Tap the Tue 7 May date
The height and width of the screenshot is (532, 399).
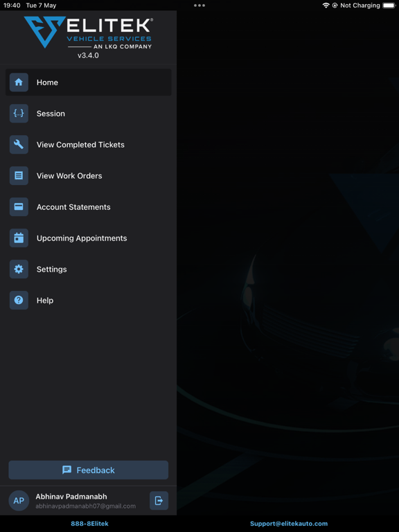pos(41,6)
